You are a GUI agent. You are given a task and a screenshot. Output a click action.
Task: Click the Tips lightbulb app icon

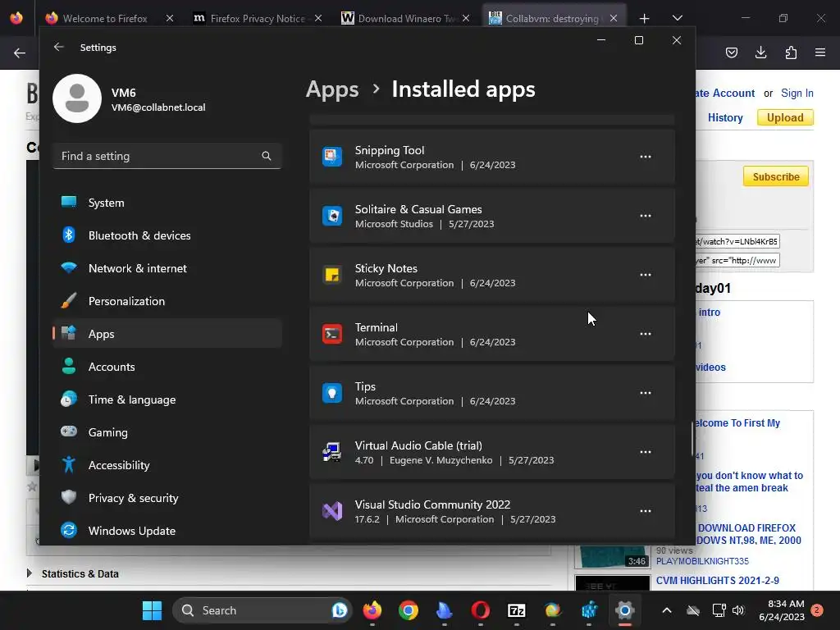coord(332,393)
